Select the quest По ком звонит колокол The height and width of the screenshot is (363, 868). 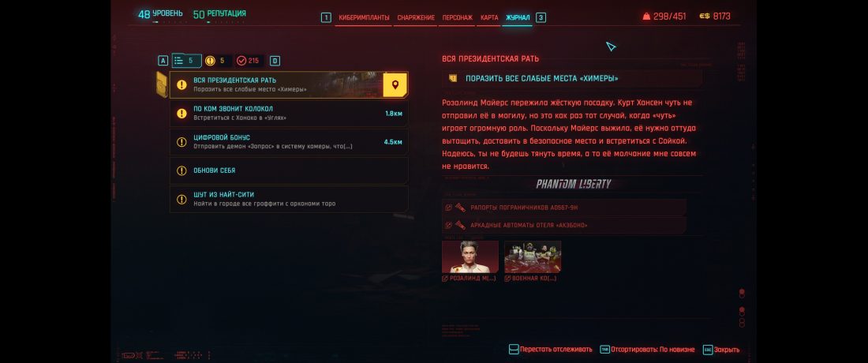pos(289,113)
